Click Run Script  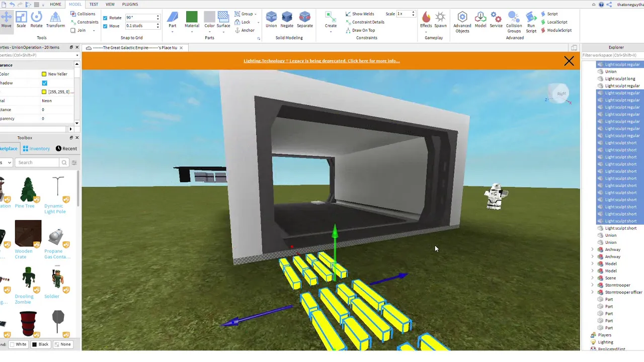tap(531, 22)
